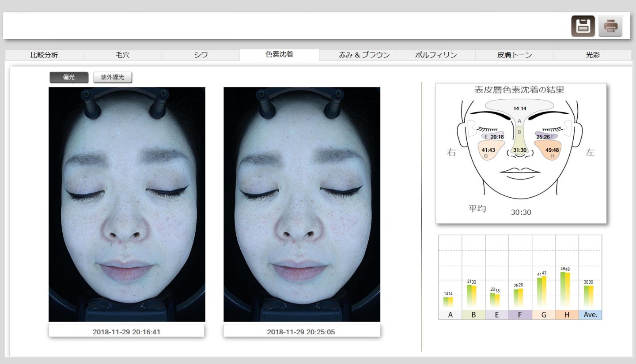Click the forehead zone value 14:14
The width and height of the screenshot is (636, 364).
click(x=520, y=108)
